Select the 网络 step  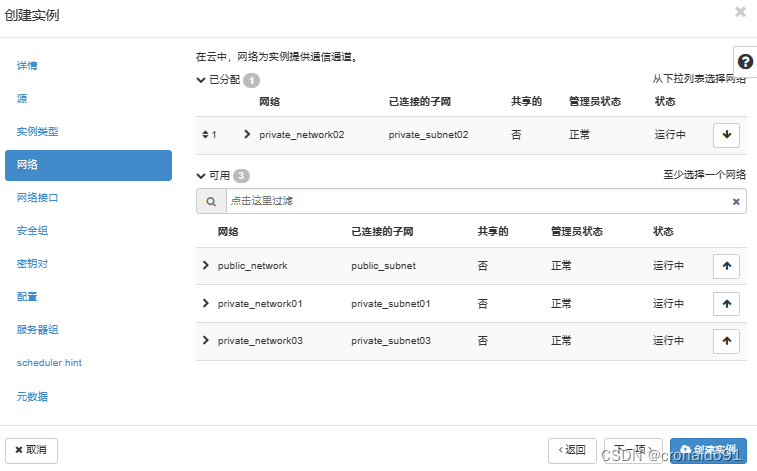click(x=88, y=165)
